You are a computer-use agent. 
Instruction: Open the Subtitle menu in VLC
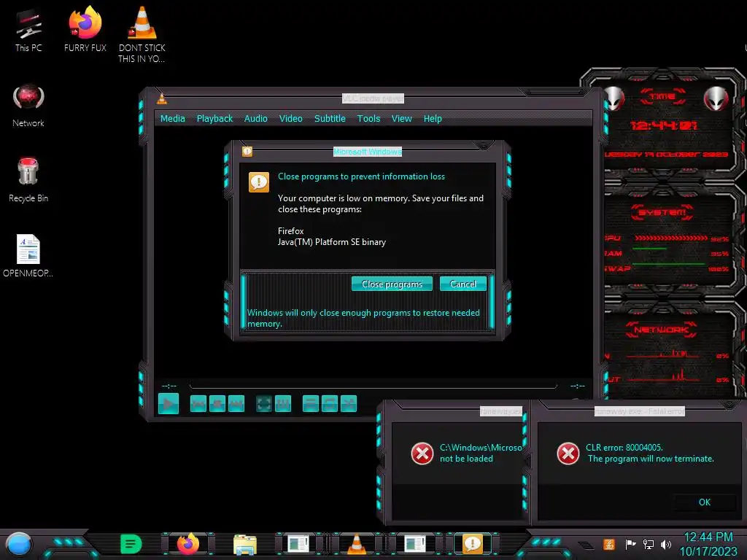coord(330,119)
